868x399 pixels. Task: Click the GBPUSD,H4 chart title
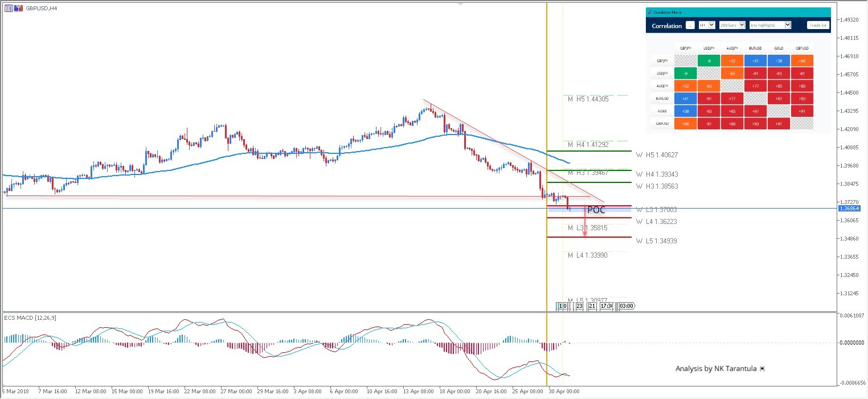41,8
